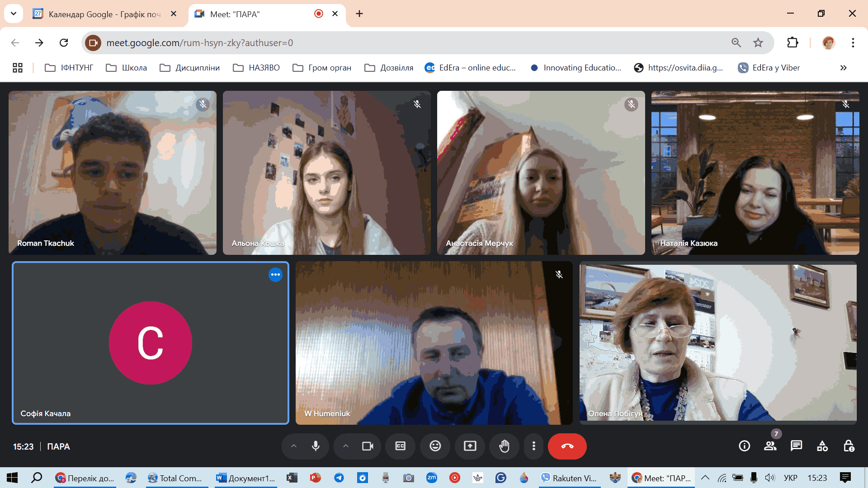Click the Present now screen-share icon
868x488 pixels.
tap(470, 446)
